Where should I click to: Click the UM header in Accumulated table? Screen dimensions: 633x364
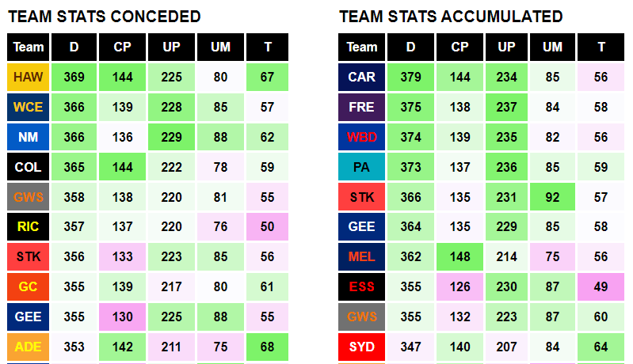[x=552, y=47]
